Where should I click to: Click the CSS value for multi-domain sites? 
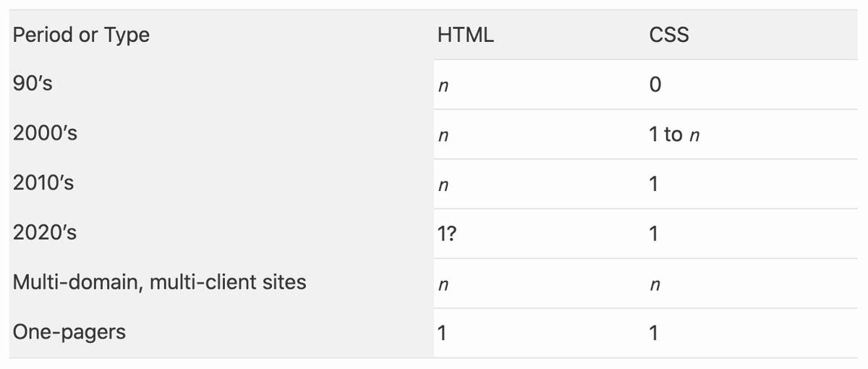point(655,286)
